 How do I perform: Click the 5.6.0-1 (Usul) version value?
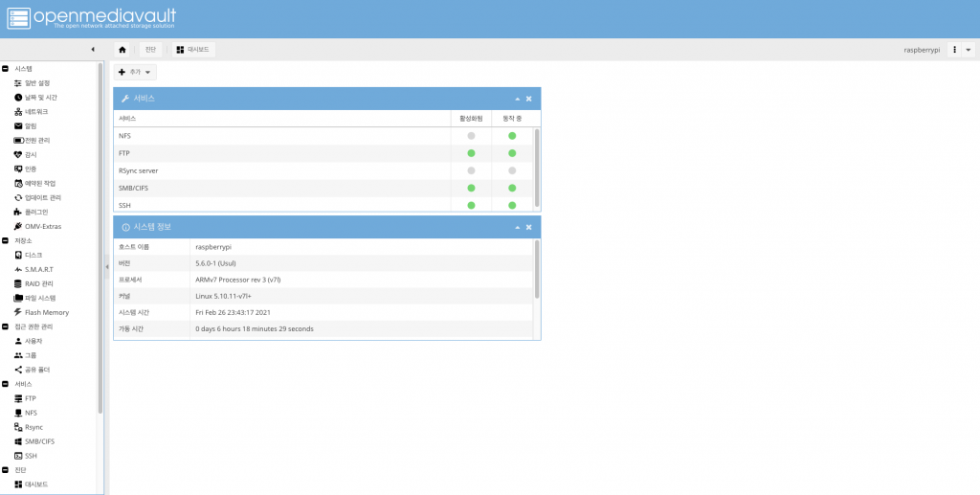215,263
